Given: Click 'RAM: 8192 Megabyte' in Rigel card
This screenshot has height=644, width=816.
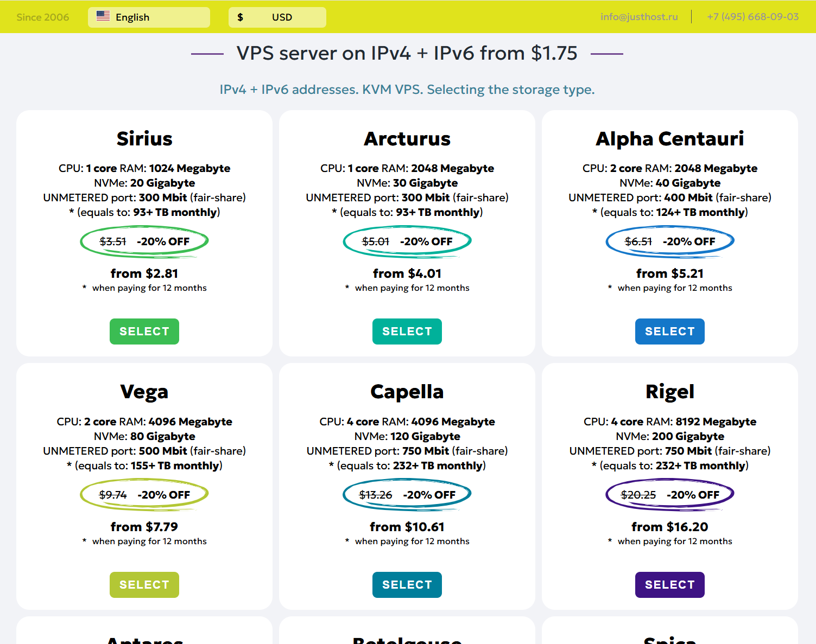Looking at the screenshot, I should coord(703,422).
